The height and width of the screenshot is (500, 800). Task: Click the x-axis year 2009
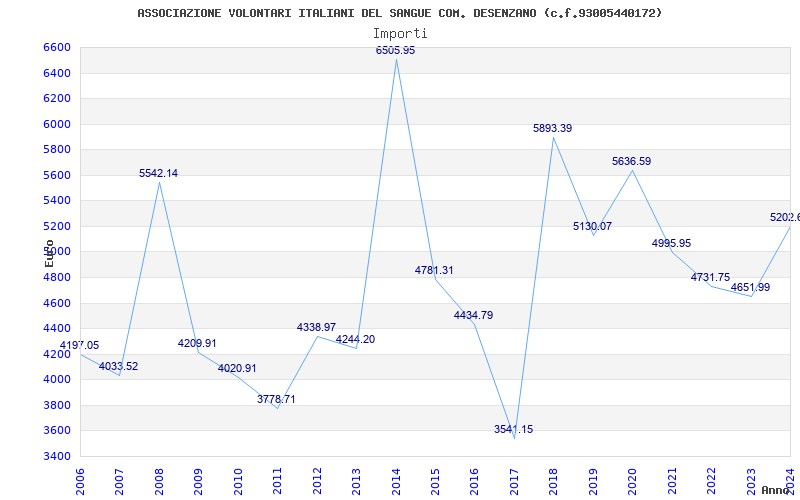[198, 482]
